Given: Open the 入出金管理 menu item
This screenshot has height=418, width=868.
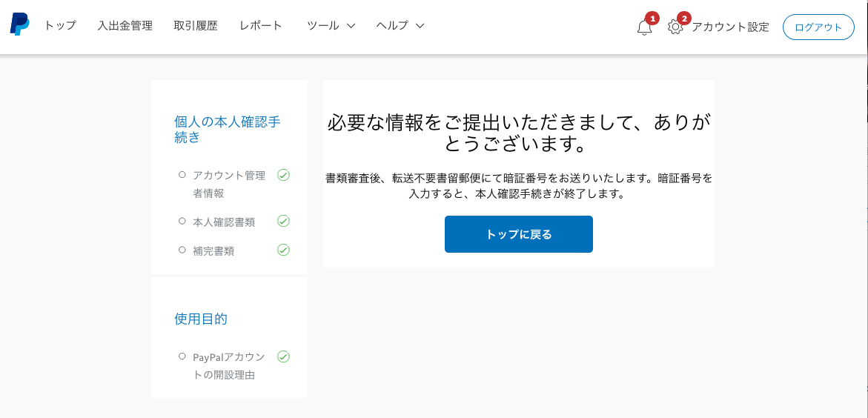Looking at the screenshot, I should tap(125, 26).
